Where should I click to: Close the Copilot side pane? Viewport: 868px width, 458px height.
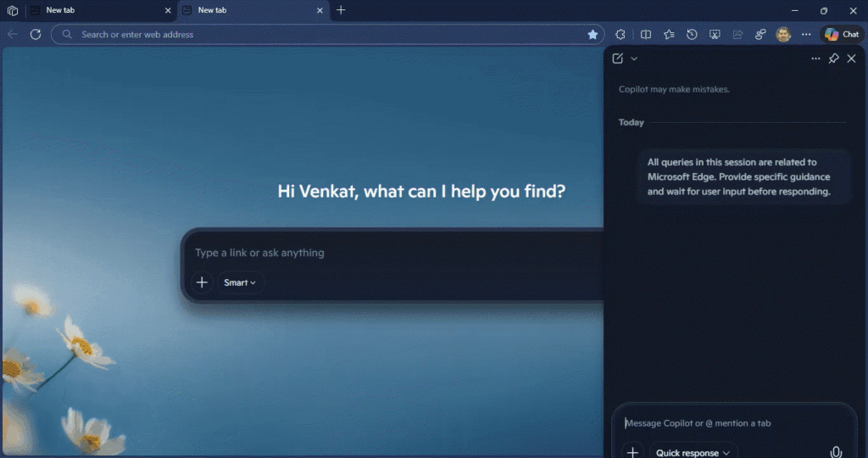(851, 59)
